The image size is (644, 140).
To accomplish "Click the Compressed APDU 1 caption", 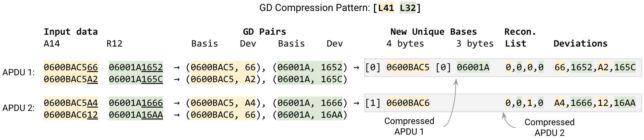I will point(409,126).
